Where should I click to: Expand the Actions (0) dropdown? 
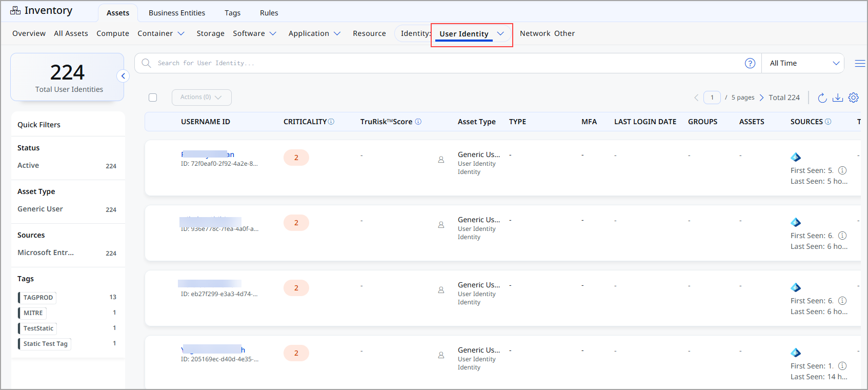tap(201, 98)
